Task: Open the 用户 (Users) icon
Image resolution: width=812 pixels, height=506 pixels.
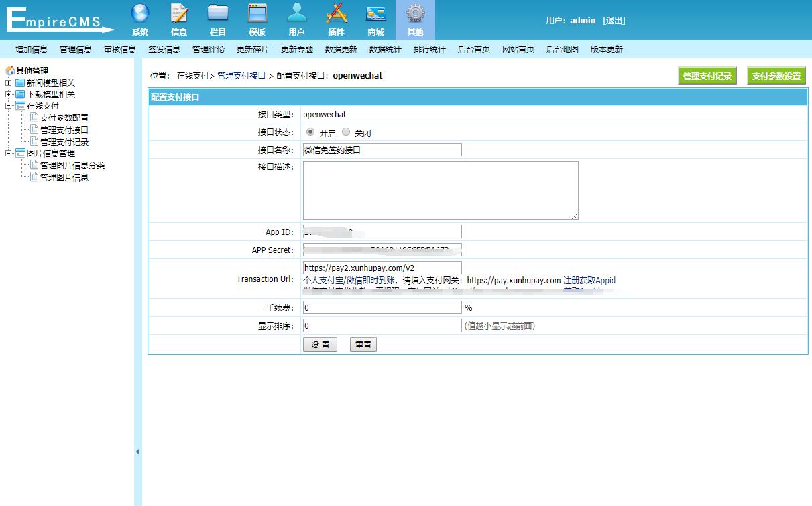Action: (x=296, y=20)
